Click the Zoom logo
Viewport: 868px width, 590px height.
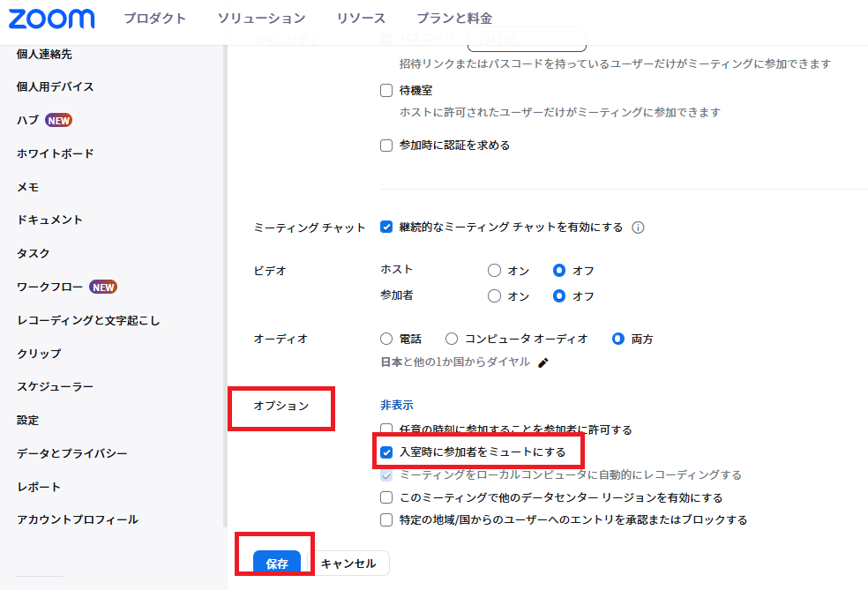point(52,19)
